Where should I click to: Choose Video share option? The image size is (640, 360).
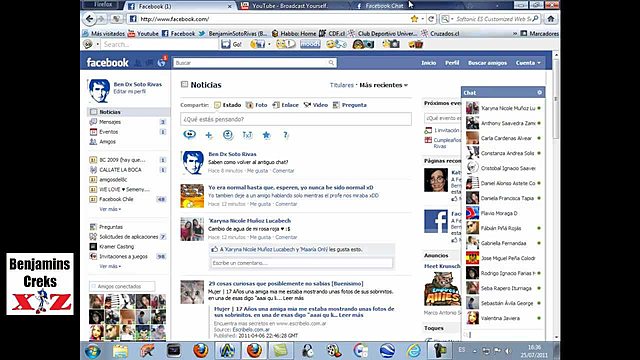pos(316,105)
